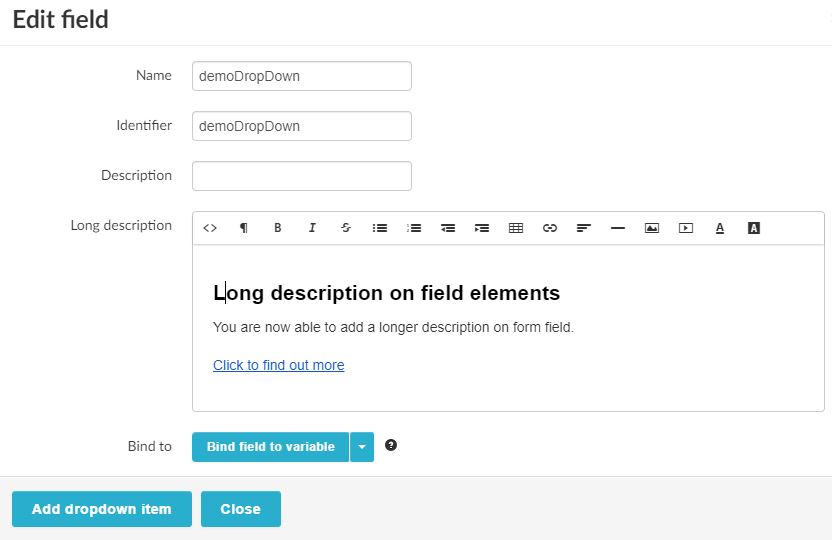
Task: Toggle italic formatting
Action: coord(312,228)
